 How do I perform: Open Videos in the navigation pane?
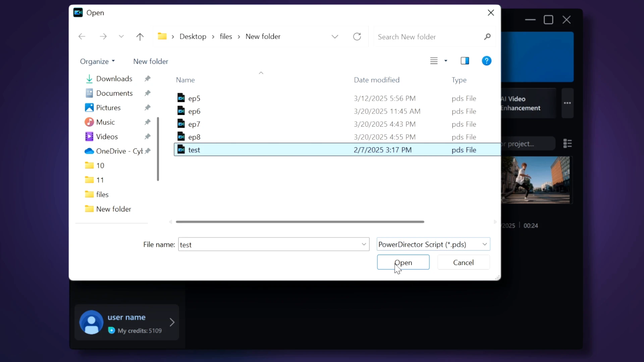[107, 136]
